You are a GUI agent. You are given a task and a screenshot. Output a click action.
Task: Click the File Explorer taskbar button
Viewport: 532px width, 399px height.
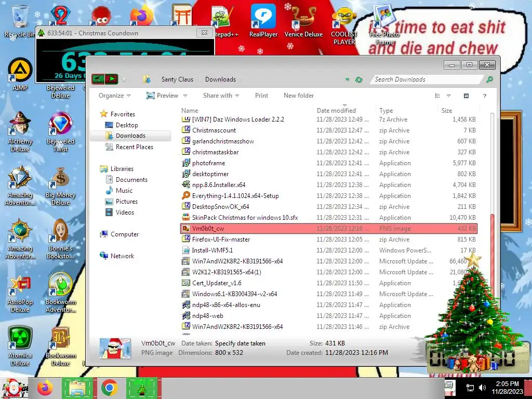tap(77, 388)
